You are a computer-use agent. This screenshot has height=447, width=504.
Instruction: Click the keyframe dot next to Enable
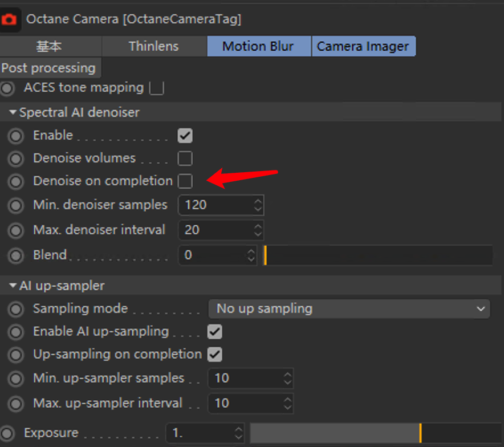[16, 136]
